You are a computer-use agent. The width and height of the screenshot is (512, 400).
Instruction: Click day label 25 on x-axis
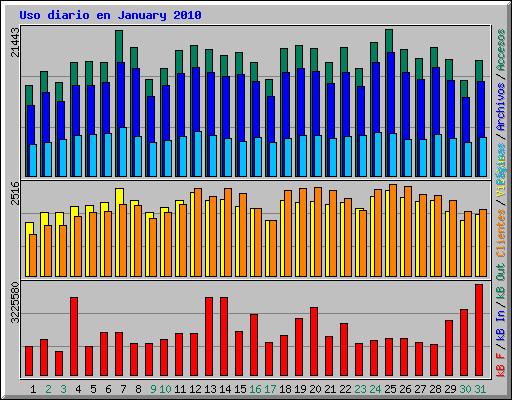(x=390, y=389)
